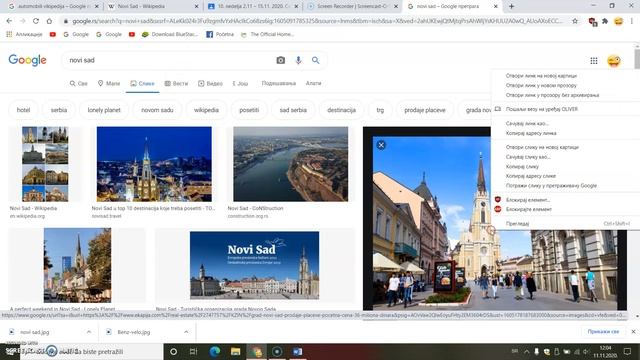Bookmark page with star icon
The height and width of the screenshot is (360, 640).
(575, 21)
